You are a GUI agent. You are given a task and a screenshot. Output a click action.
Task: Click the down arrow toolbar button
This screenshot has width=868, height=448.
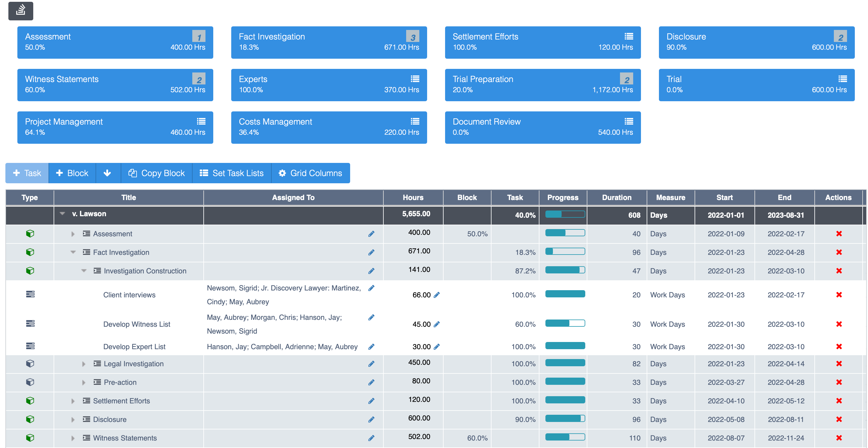point(108,173)
